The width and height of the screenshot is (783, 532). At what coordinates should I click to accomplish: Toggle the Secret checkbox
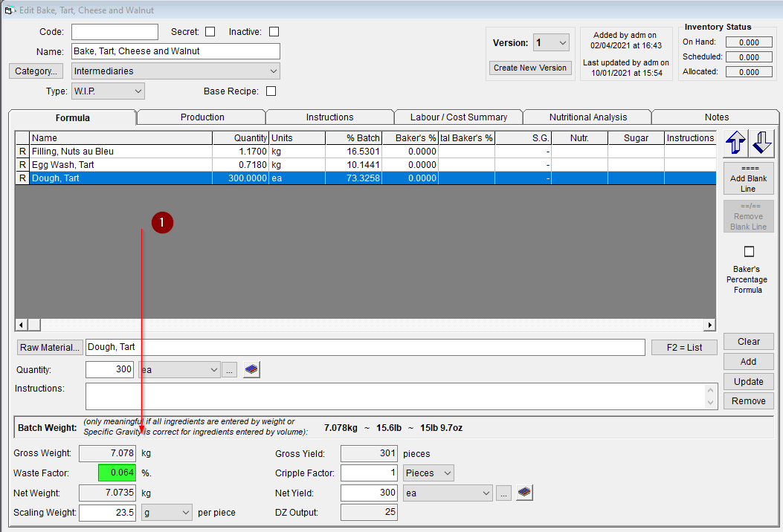[x=210, y=31]
